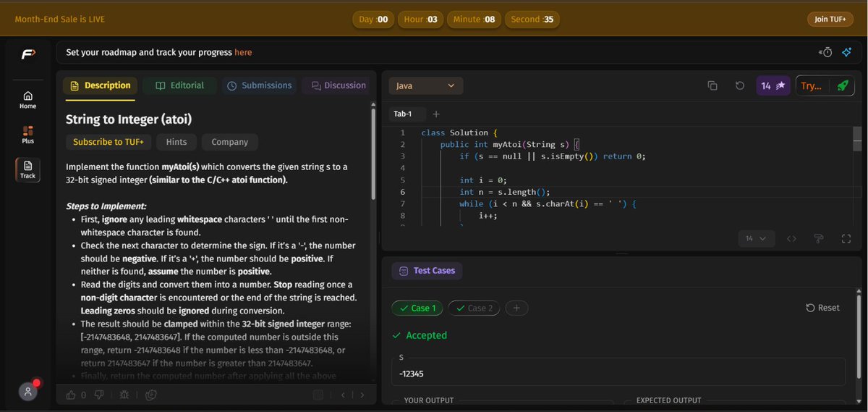The height and width of the screenshot is (412, 868).
Task: Click the Minute :08 countdown pill
Action: click(x=474, y=19)
